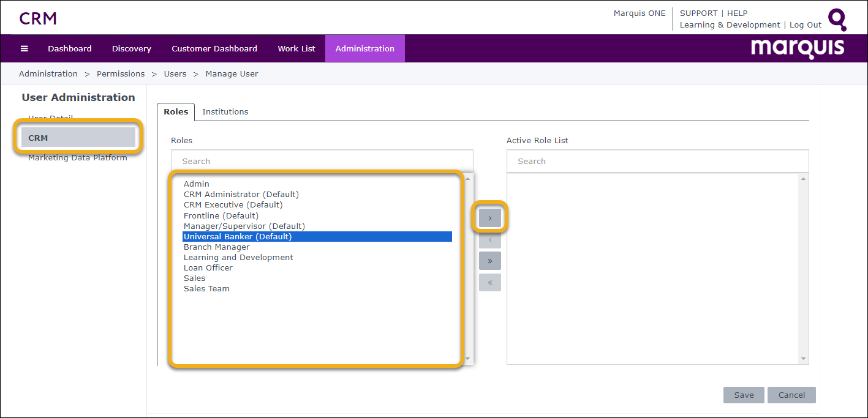Click the Active Role List scrollbar up arrow

coord(804,179)
